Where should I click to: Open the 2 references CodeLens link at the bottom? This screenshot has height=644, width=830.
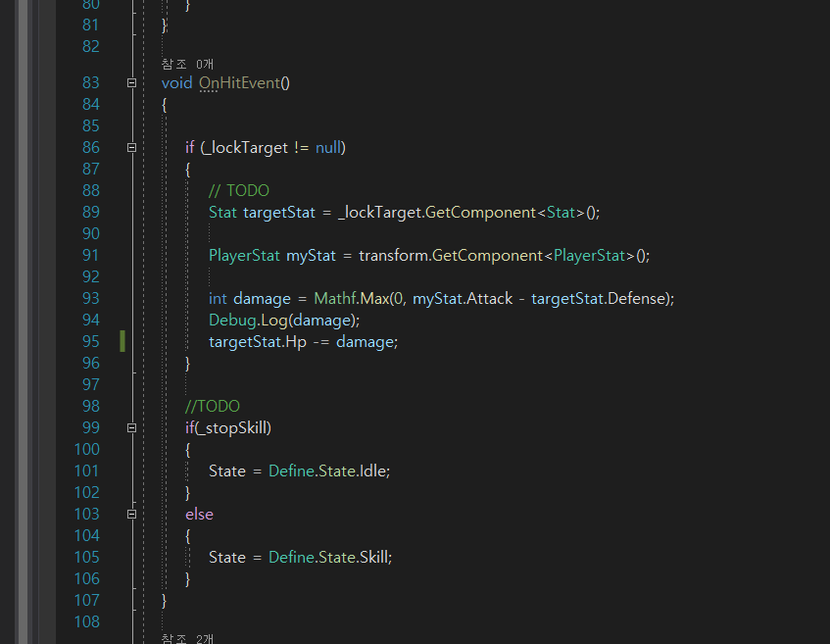point(187,638)
